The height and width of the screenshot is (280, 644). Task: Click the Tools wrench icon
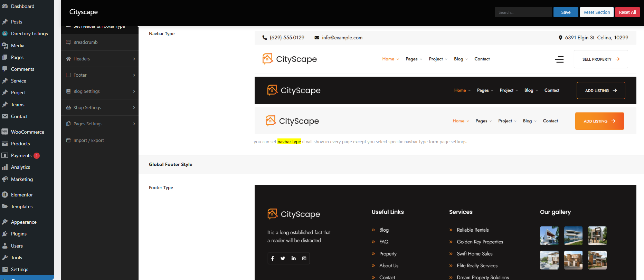pyautogui.click(x=5, y=258)
